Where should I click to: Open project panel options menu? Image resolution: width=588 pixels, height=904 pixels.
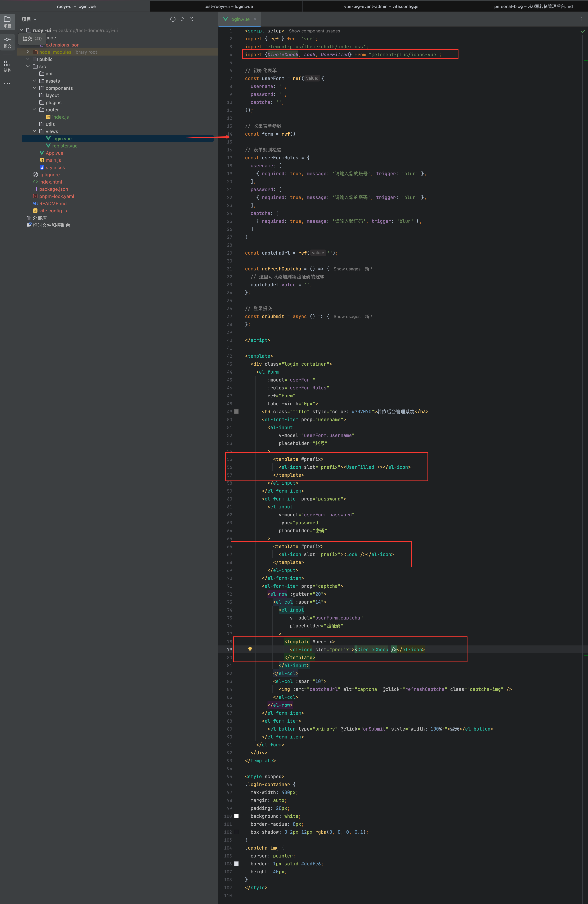coord(201,19)
